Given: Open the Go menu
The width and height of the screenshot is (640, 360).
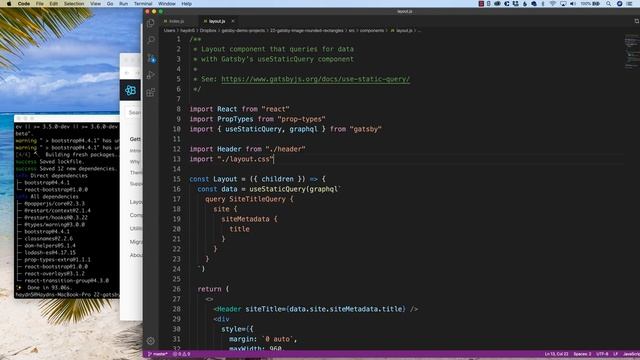Looking at the screenshot, I should (x=110, y=4).
